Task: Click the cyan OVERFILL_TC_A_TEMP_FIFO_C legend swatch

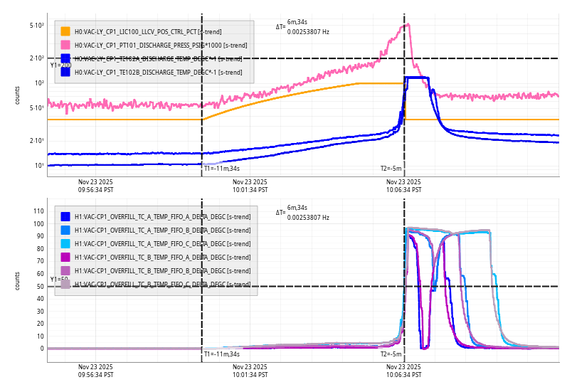Action: pos(65,243)
